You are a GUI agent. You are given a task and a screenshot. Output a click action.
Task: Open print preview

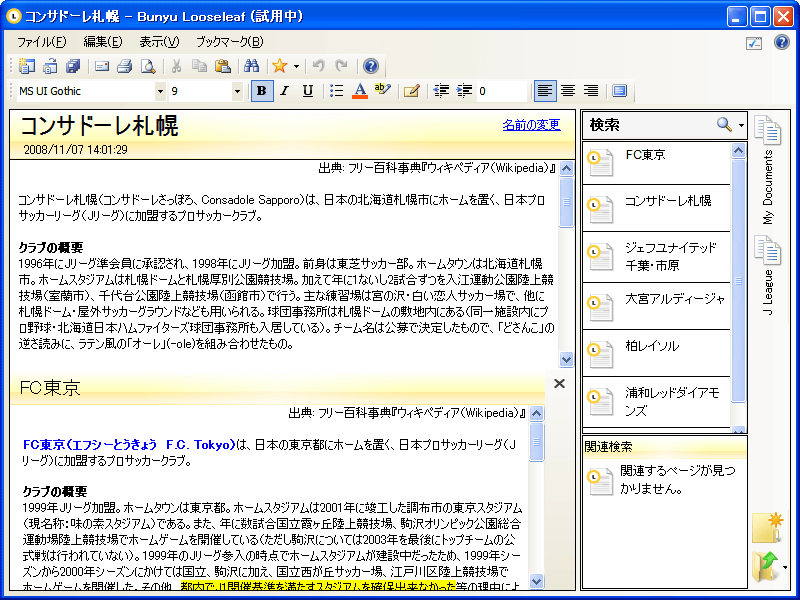(x=148, y=66)
